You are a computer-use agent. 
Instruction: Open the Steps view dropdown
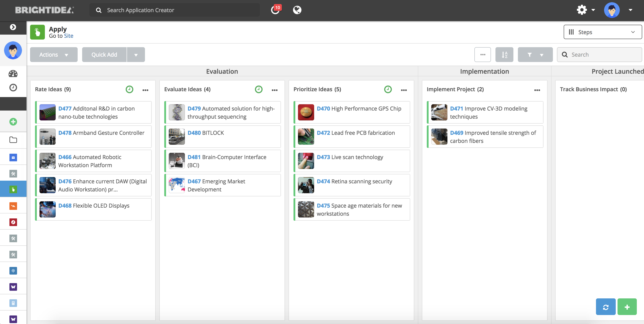[x=602, y=32]
